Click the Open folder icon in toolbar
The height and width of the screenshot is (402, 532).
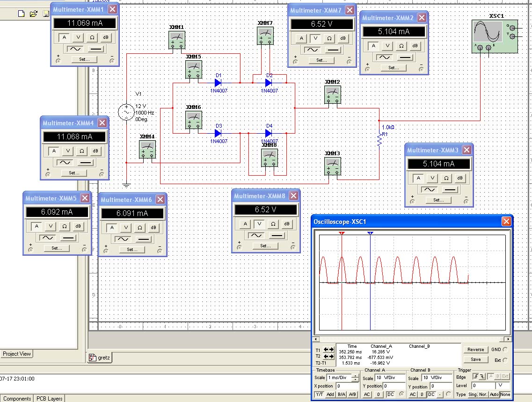click(x=33, y=14)
